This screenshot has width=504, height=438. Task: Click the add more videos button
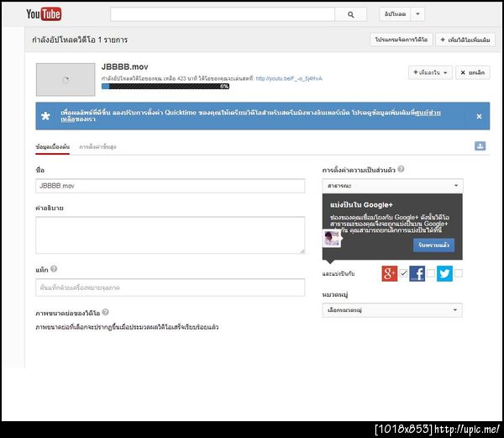click(x=465, y=40)
